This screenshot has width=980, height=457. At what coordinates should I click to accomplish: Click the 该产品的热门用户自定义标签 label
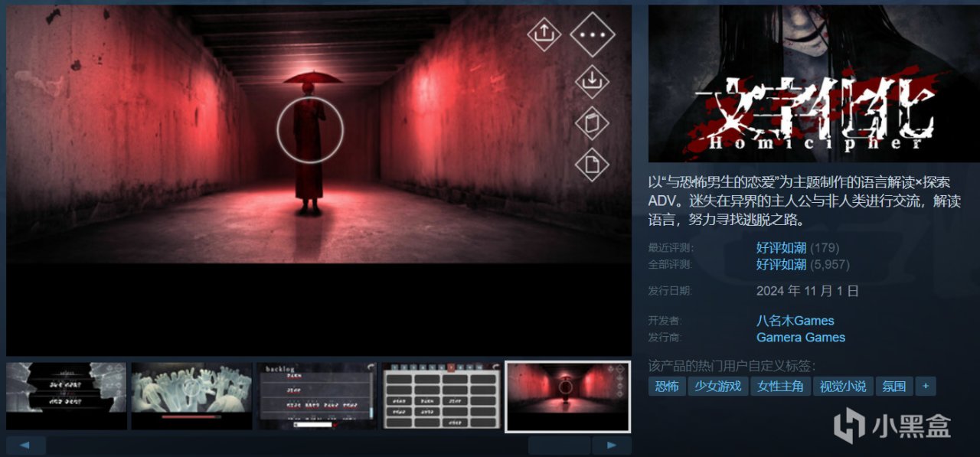click(732, 366)
